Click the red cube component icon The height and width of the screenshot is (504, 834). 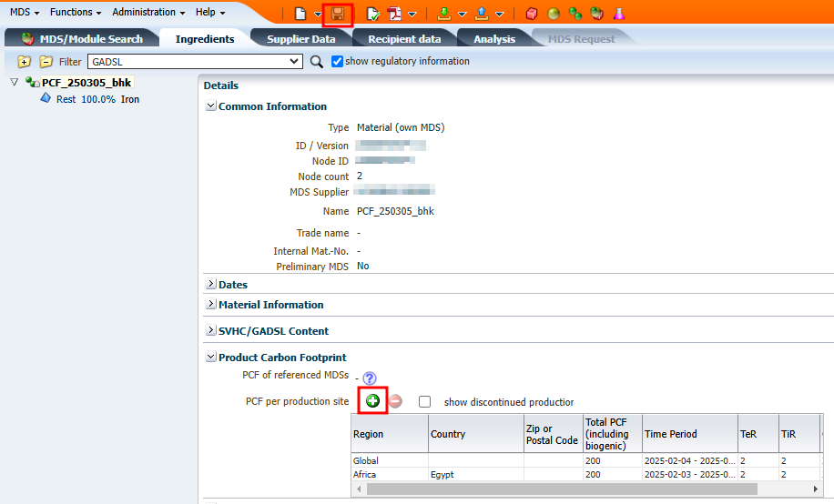[532, 14]
